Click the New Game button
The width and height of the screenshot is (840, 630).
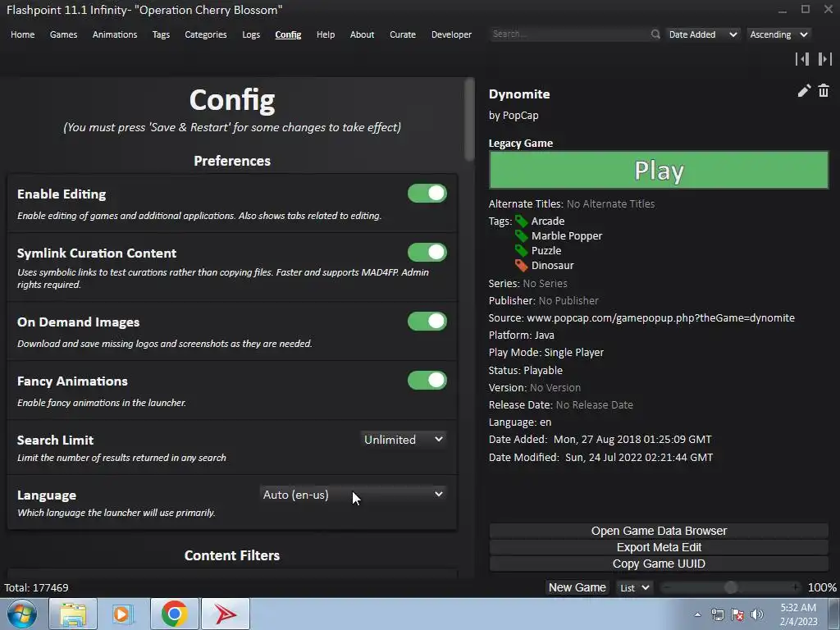click(x=577, y=587)
